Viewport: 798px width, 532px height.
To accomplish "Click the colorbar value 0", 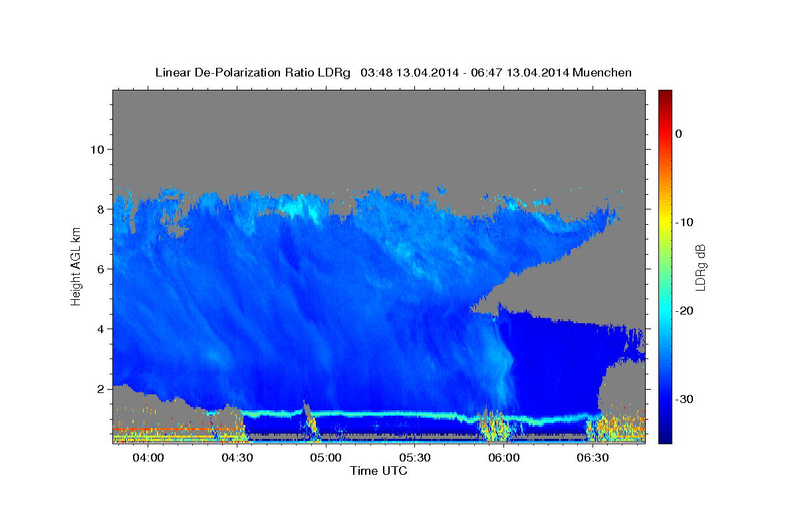I will 679,134.
